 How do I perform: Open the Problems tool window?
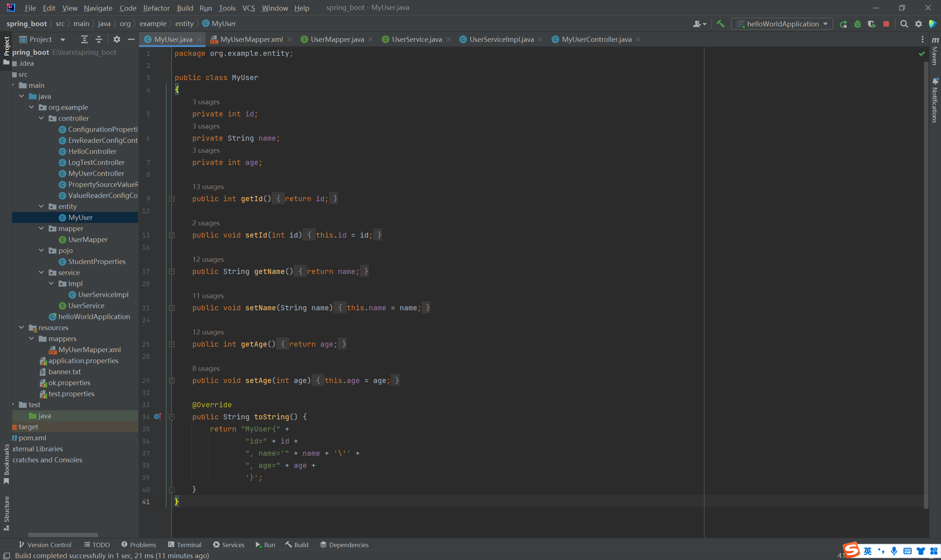point(139,545)
